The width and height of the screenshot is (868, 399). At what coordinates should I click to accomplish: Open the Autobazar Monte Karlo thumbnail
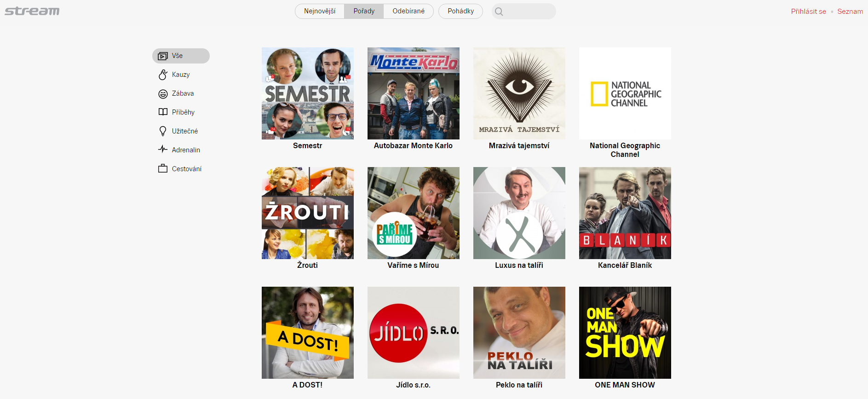coord(414,93)
